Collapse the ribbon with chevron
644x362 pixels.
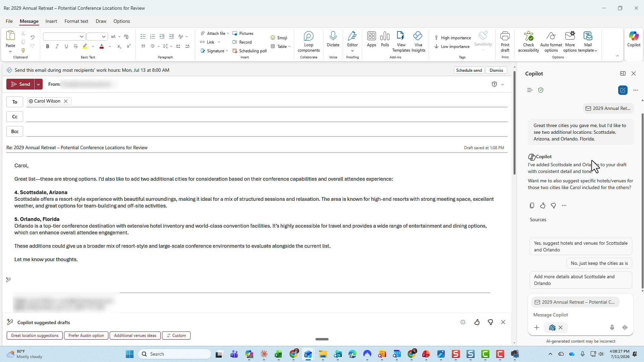click(x=617, y=56)
